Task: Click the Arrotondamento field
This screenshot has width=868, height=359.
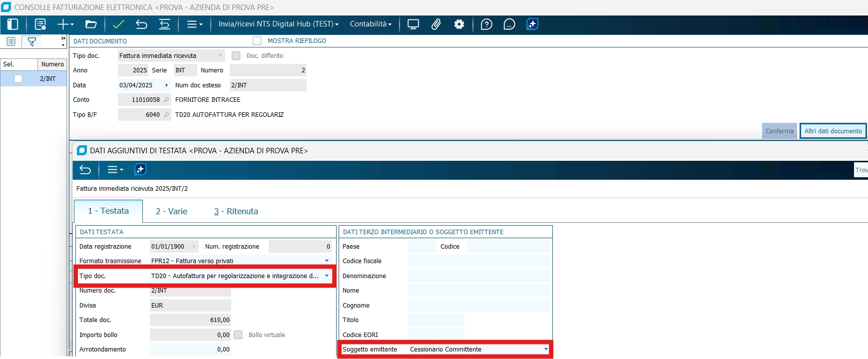Action: [x=190, y=350]
